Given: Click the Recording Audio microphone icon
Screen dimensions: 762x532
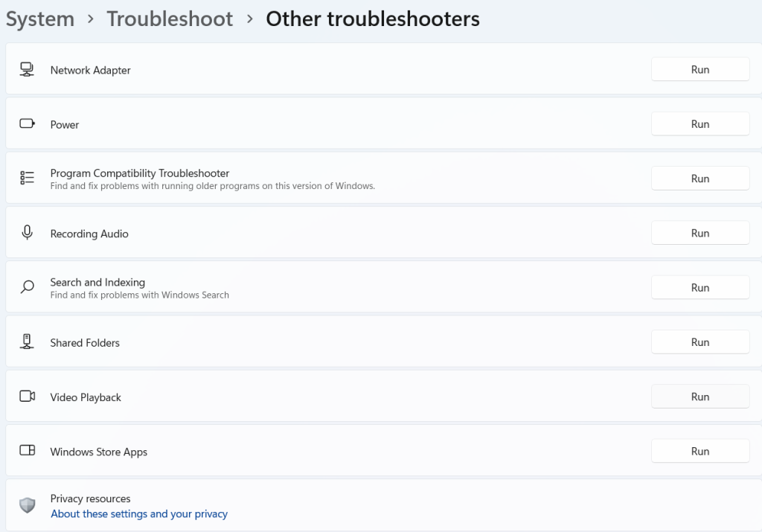Looking at the screenshot, I should [28, 232].
